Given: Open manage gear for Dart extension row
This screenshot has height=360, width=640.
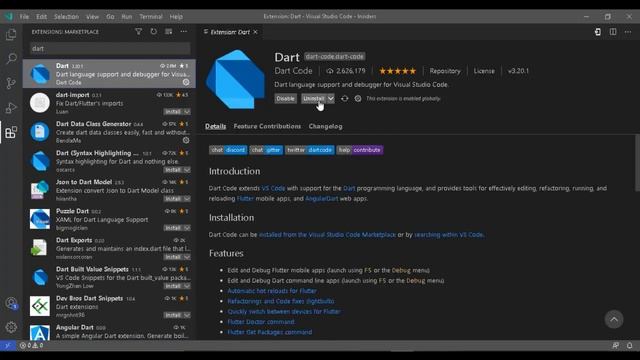Looking at the screenshot, I should (186, 82).
